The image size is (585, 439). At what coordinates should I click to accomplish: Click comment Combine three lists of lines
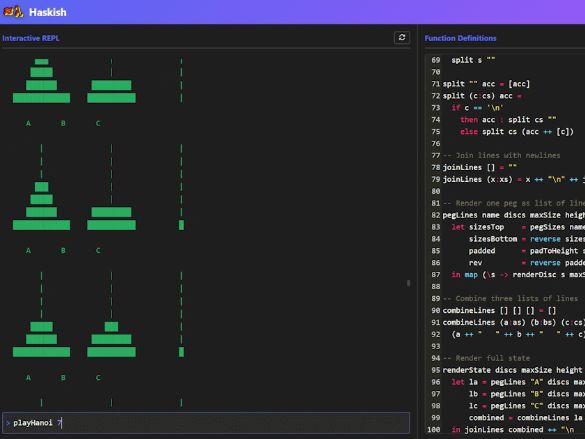click(510, 299)
